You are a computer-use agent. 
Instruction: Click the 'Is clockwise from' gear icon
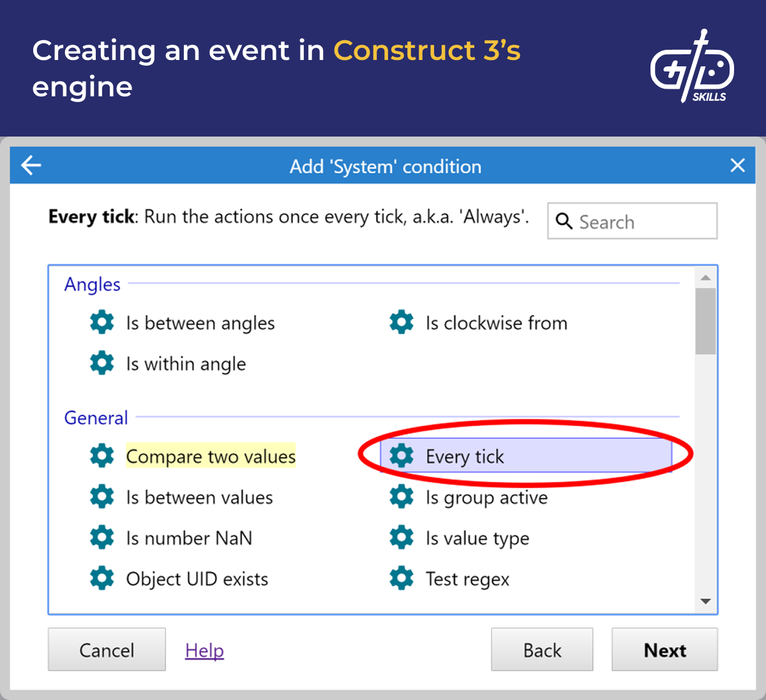point(402,322)
